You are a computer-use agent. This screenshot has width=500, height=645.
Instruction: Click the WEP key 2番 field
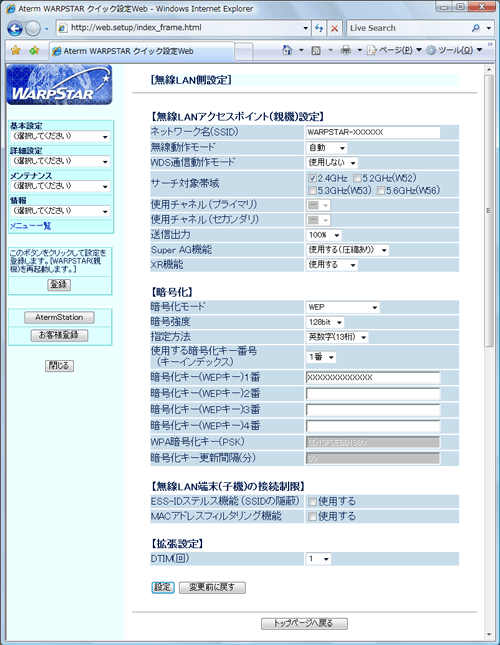click(373, 394)
